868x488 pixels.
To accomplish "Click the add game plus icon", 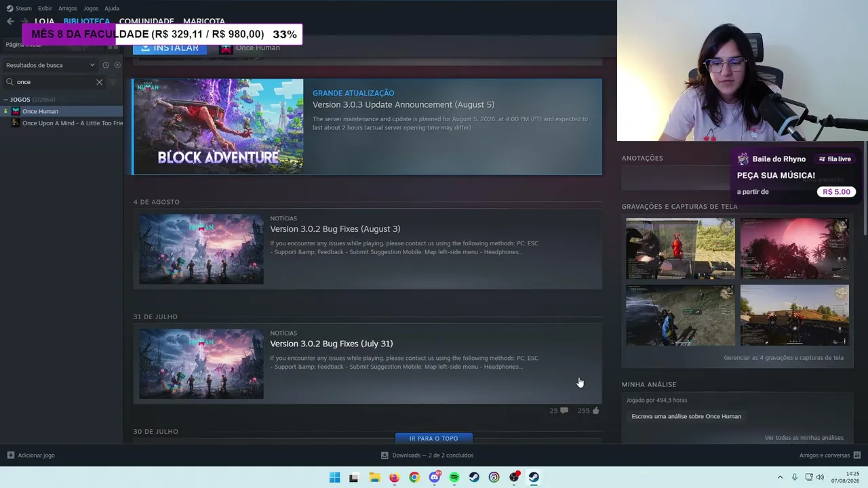I will pyautogui.click(x=10, y=455).
